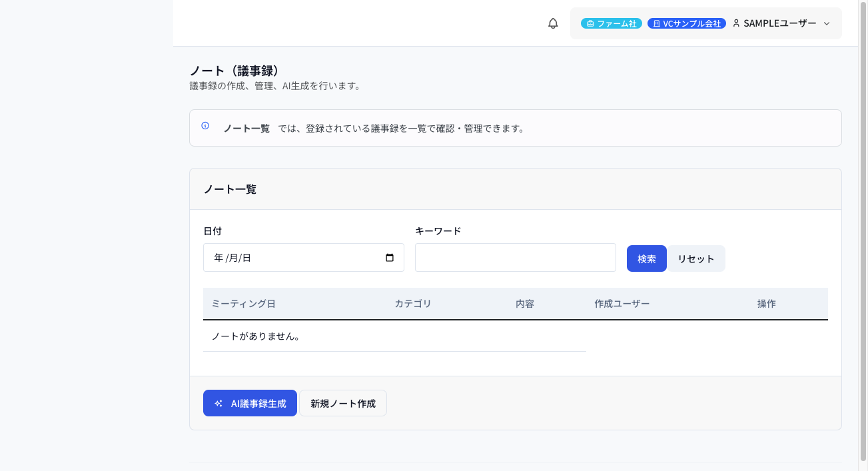
Task: Click the notification bell icon
Action: pos(552,23)
